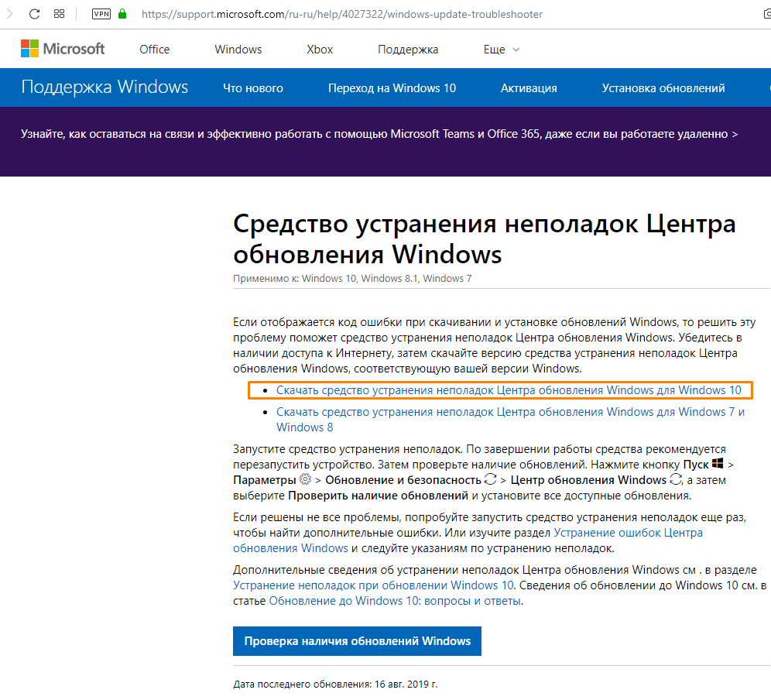The image size is (771, 700).
Task: Click the browser reload icon
Action: pyautogui.click(x=34, y=14)
